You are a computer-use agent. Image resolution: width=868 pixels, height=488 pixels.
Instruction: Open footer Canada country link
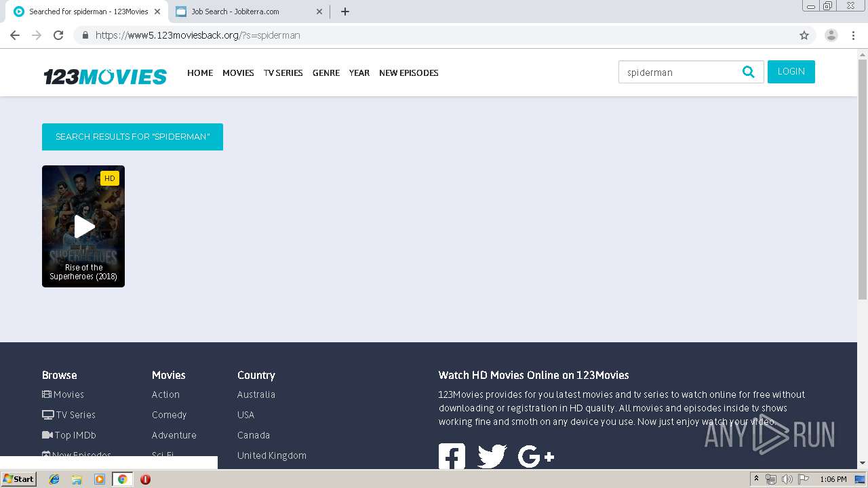point(254,435)
